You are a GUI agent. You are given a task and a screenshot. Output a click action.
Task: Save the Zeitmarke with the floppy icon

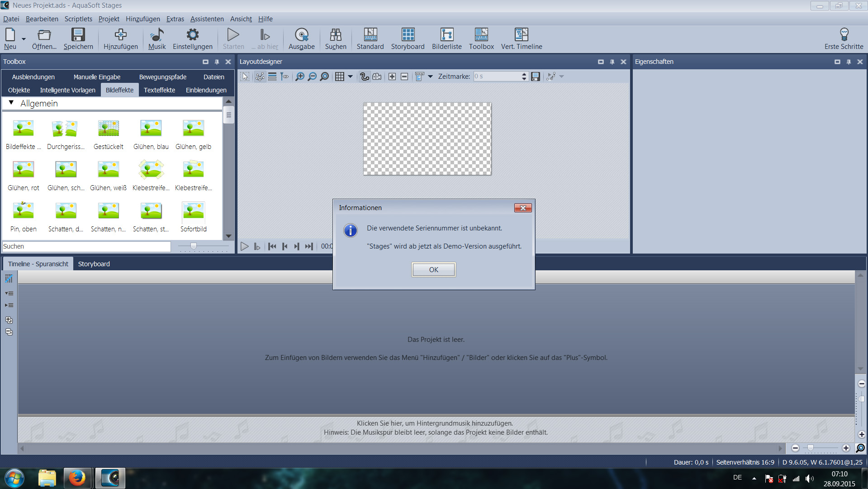(536, 77)
